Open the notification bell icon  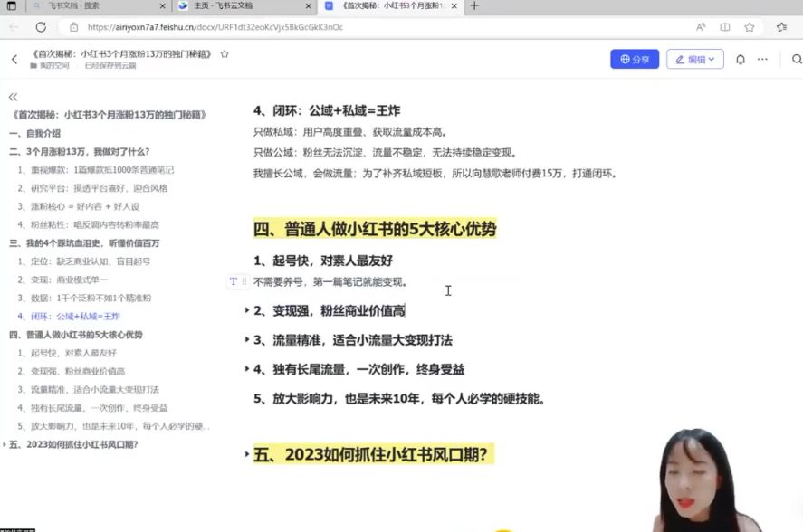(740, 60)
